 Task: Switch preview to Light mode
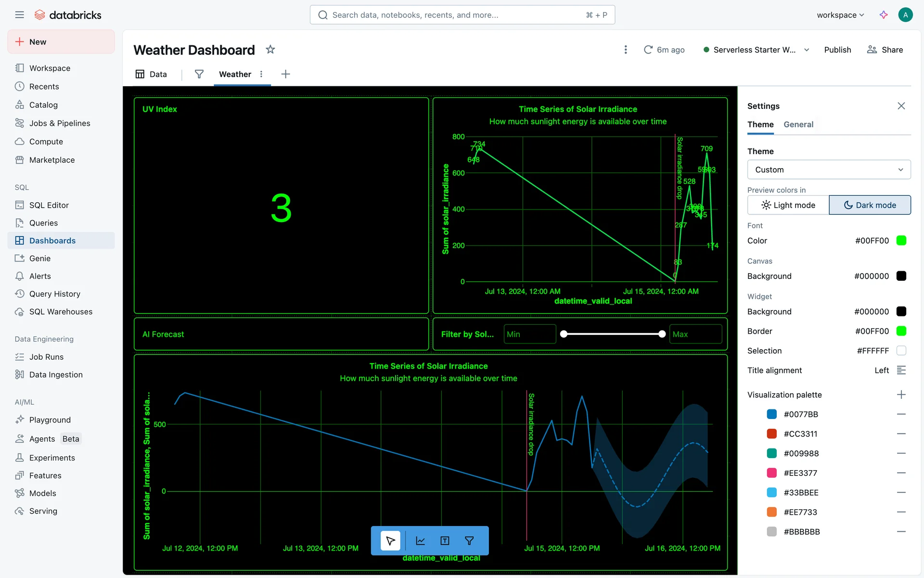[788, 205]
